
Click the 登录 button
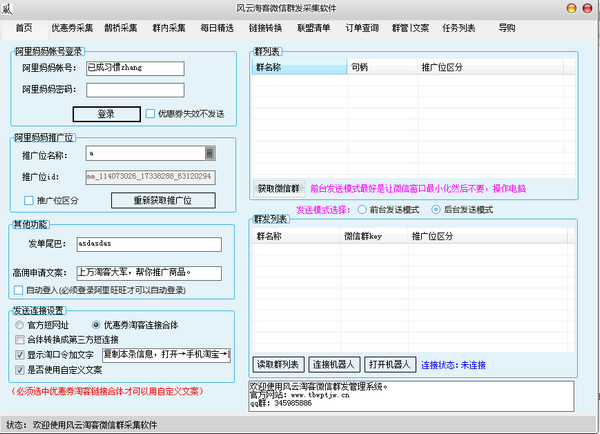pos(105,114)
